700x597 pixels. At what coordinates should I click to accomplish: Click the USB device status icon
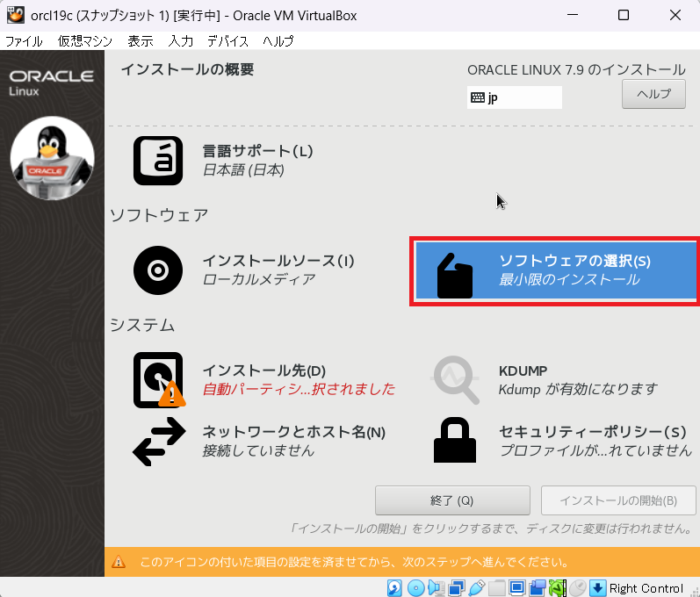pyautogui.click(x=477, y=587)
